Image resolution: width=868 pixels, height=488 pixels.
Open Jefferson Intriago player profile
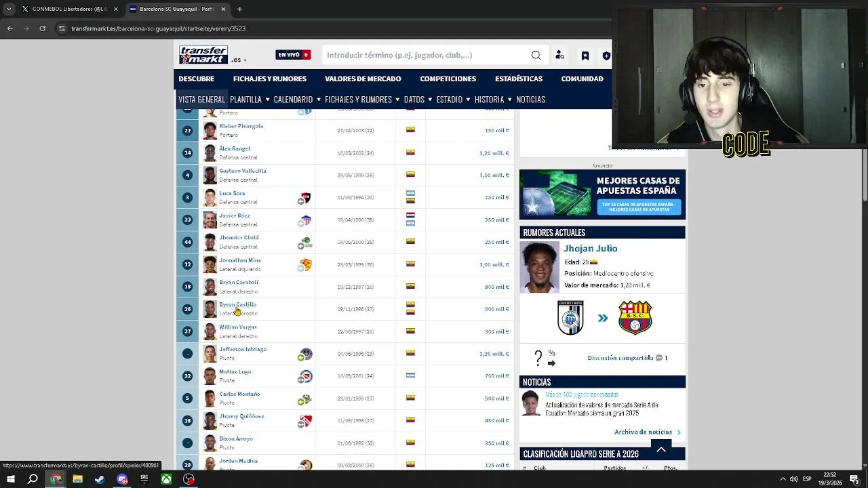coord(243,349)
